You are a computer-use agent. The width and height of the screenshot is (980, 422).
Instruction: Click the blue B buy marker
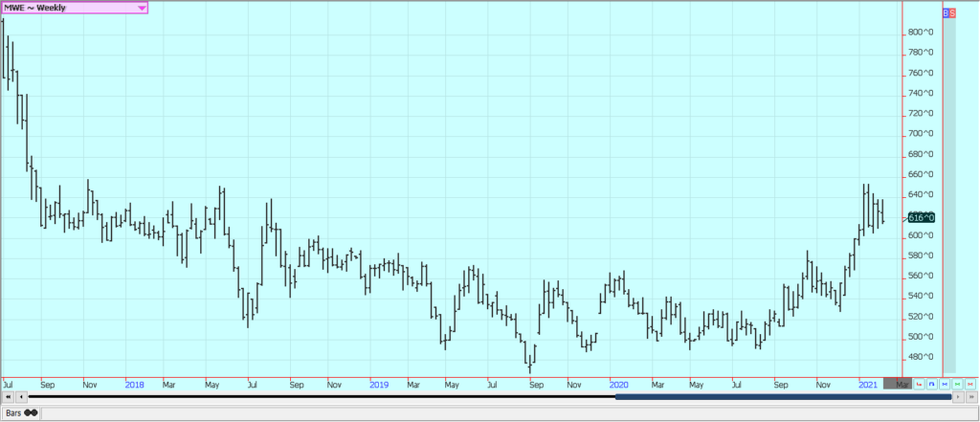(946, 12)
